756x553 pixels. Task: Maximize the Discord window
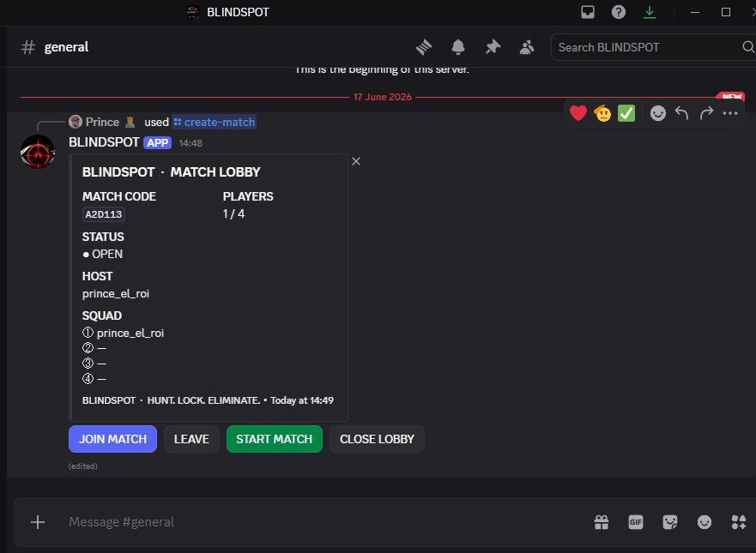[x=726, y=12]
